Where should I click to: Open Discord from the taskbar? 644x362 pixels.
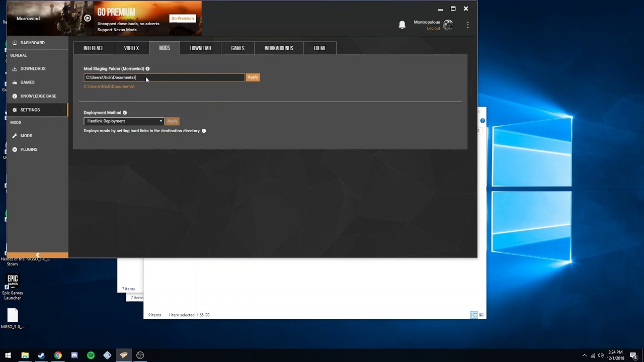coord(74,355)
